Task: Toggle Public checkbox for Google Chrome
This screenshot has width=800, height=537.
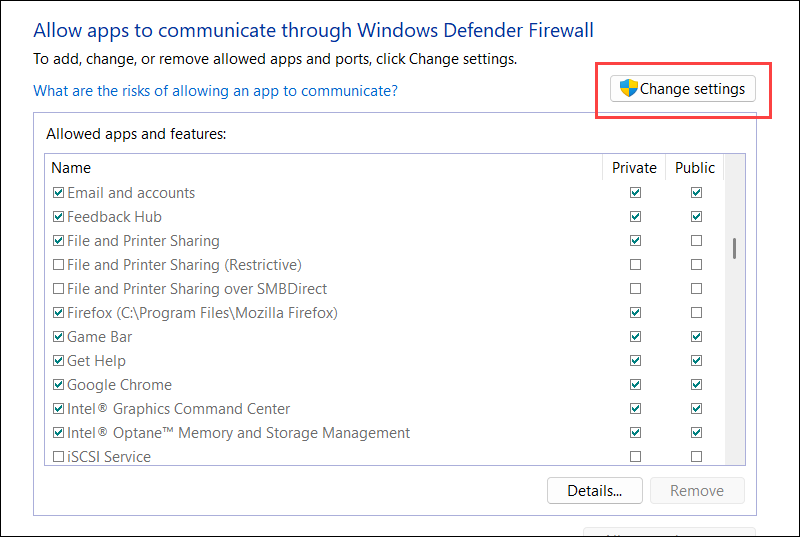Action: click(696, 385)
